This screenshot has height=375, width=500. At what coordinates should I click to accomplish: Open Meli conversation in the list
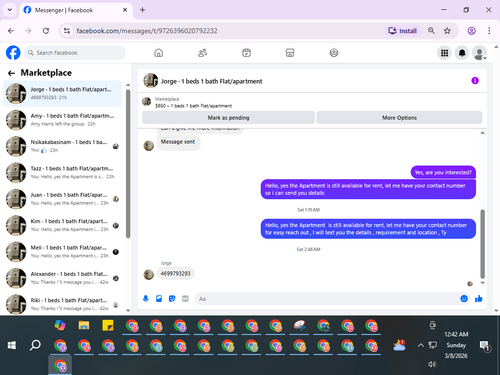(x=62, y=251)
